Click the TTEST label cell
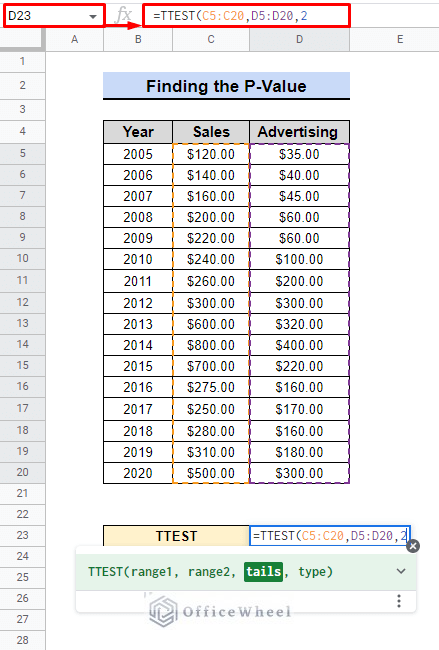 (176, 536)
